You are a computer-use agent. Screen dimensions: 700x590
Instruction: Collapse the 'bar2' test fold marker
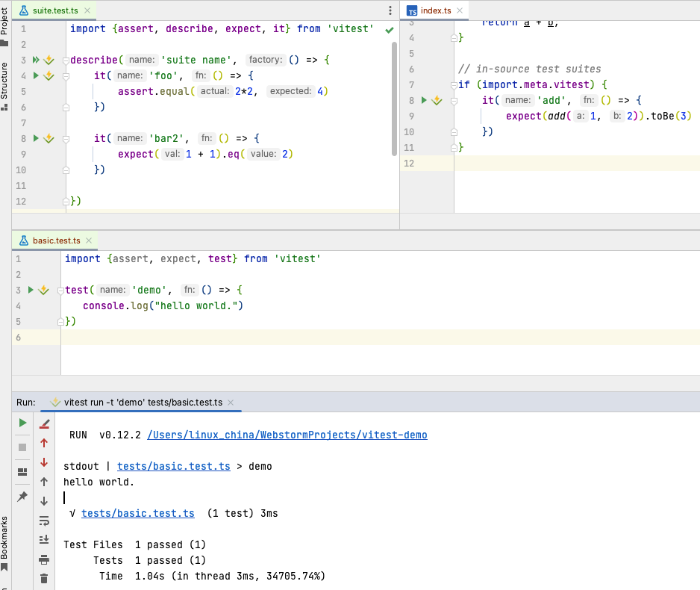point(66,139)
